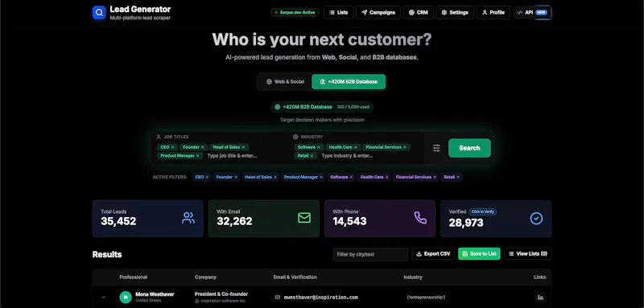Viewport: 644px width, 308px height.
Task: Clear the Retail active filter chip
Action: point(458,177)
